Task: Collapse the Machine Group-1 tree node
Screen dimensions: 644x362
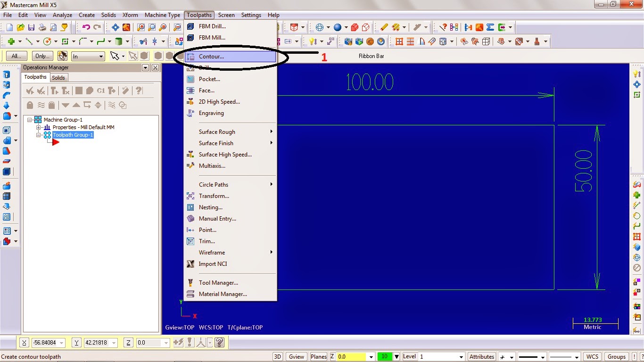Action: tap(30, 120)
